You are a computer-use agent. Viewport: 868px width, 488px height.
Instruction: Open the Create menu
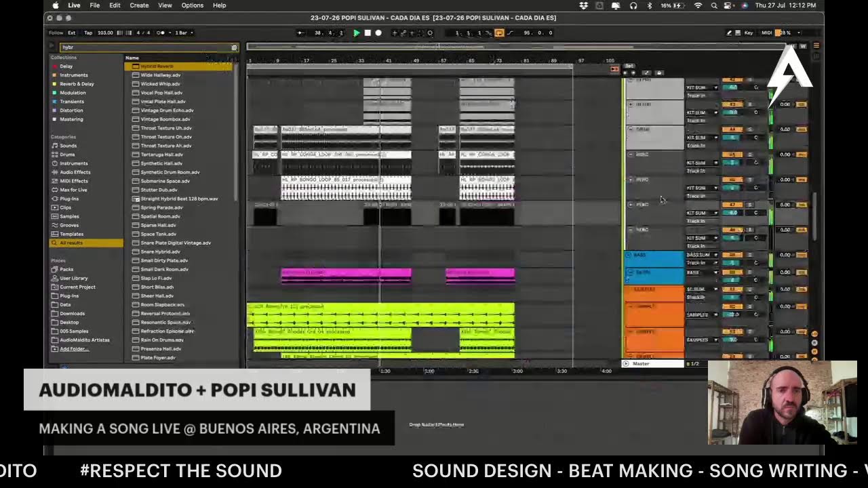click(x=139, y=5)
